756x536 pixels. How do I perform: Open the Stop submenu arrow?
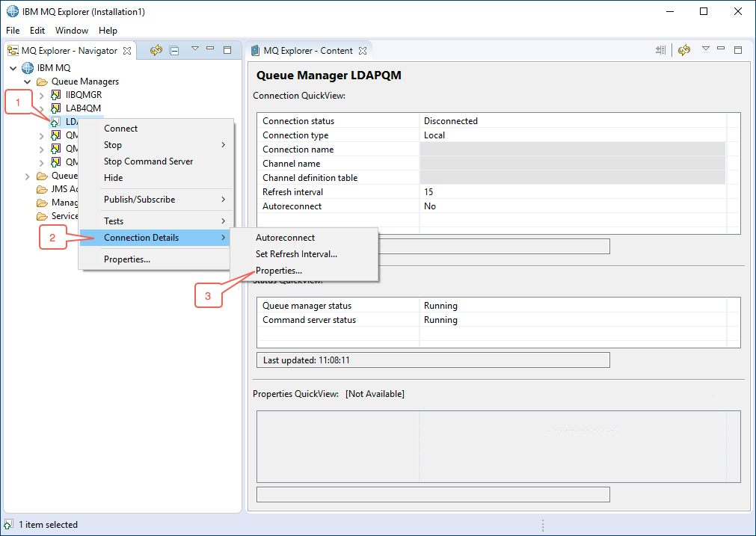(x=224, y=144)
